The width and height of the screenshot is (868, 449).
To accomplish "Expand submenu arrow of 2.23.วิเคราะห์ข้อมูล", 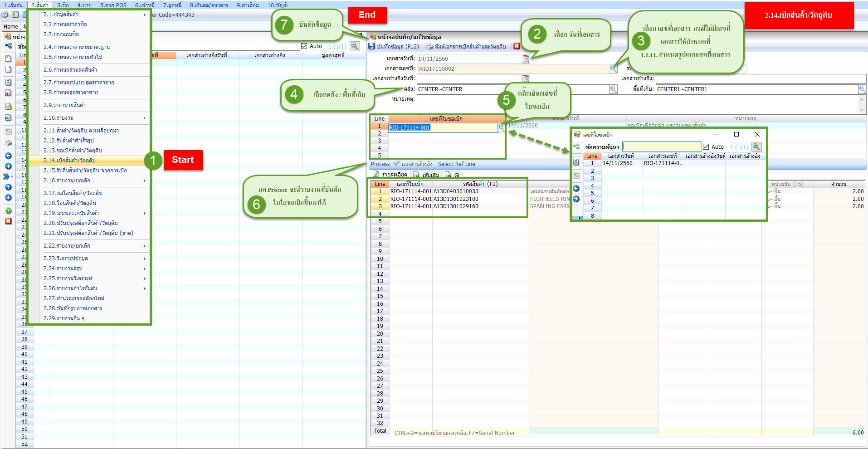I will coord(145,259).
